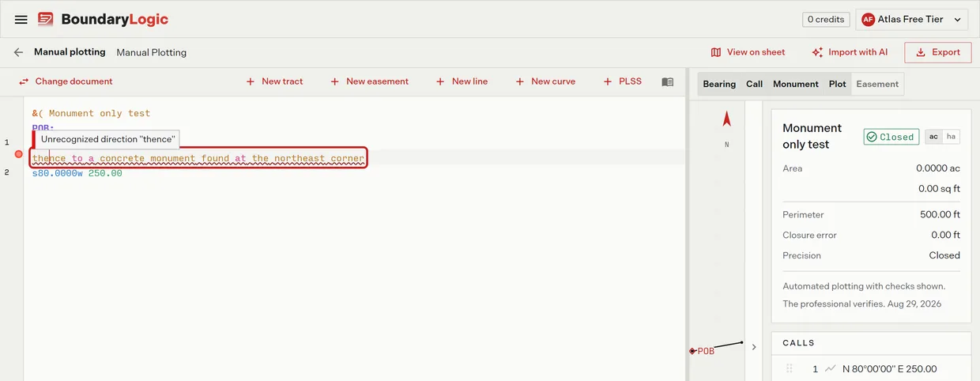Click the BoundaryLogic logo
Viewport: 980px width, 381px height.
(x=104, y=20)
